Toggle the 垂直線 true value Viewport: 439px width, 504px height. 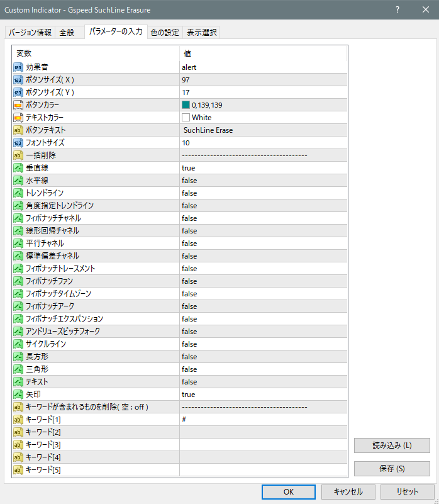pyautogui.click(x=263, y=168)
